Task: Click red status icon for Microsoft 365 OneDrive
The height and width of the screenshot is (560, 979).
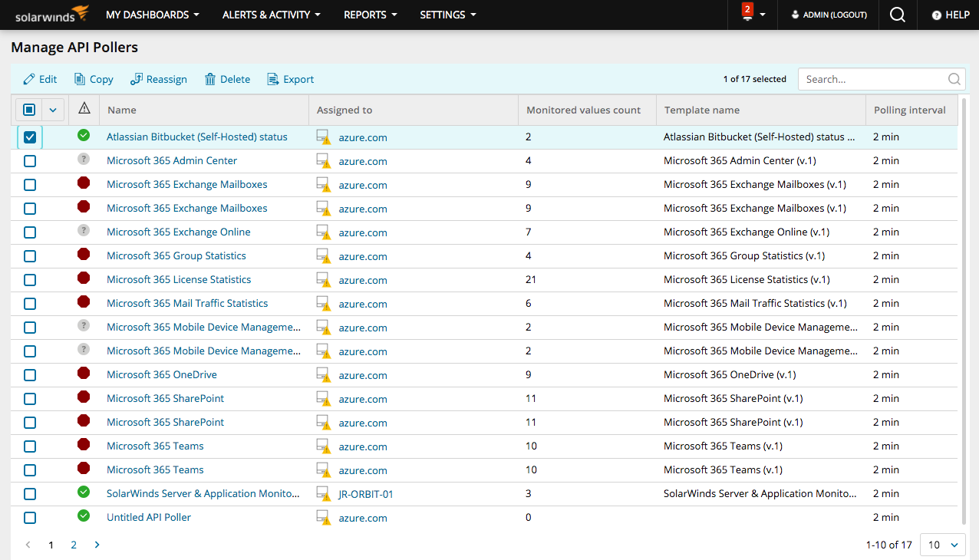Action: [x=84, y=373]
